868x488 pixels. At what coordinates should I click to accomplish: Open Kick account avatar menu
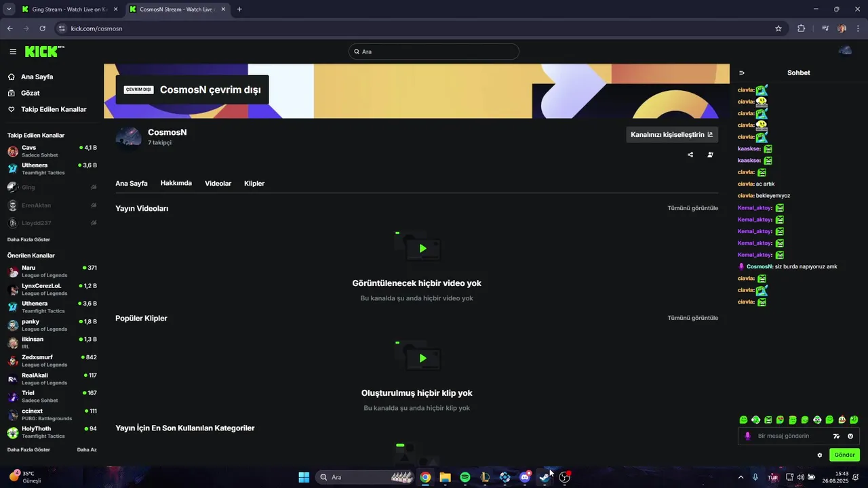845,52
